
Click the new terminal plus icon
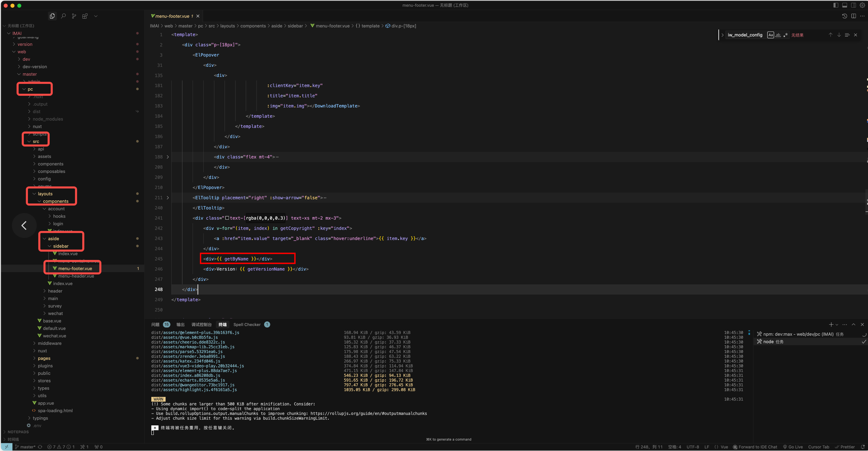[x=831, y=324]
